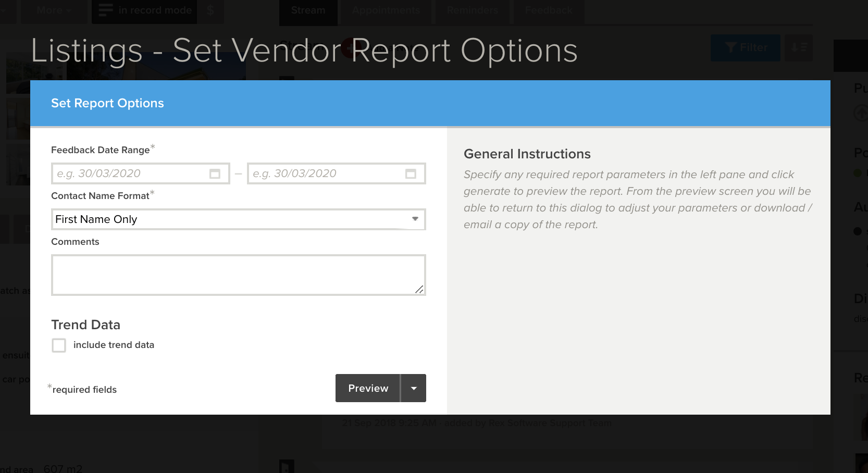Open the end date calendar picker

click(411, 173)
